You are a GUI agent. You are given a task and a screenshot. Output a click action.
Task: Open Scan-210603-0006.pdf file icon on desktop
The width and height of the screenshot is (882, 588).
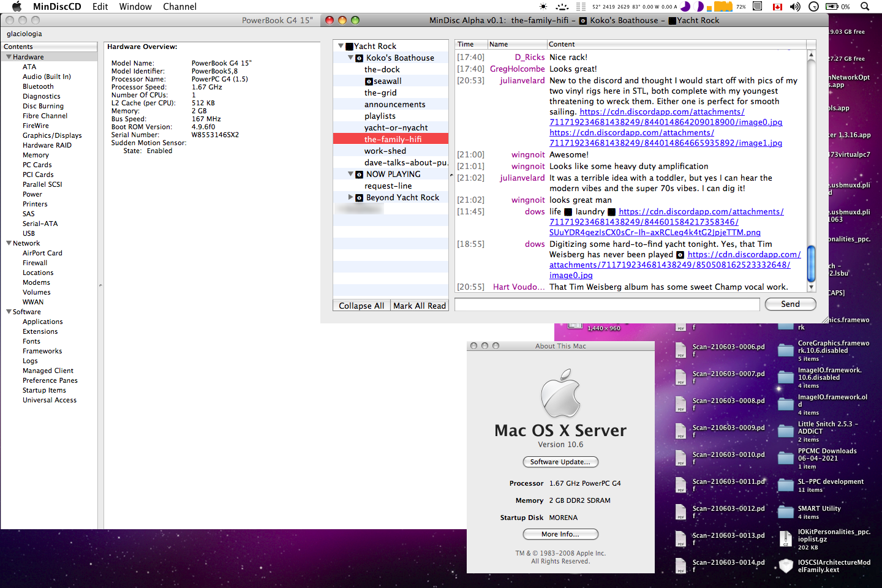(x=680, y=350)
